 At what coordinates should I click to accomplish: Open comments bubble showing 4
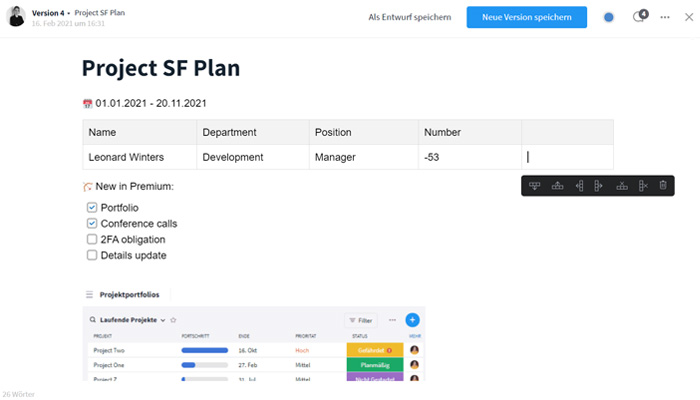[640, 17]
